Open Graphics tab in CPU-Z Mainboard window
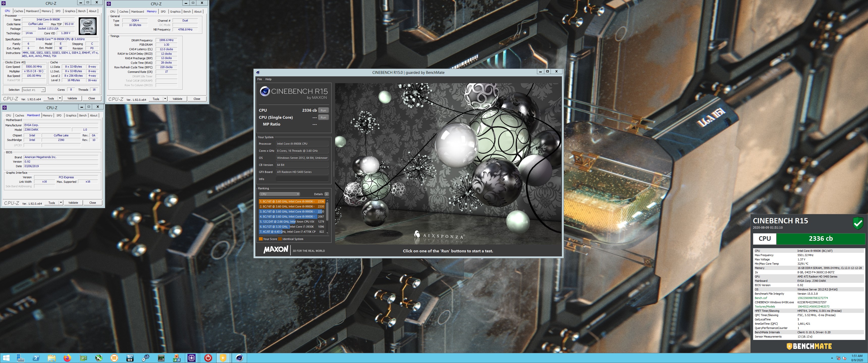This screenshot has width=868, height=363. 71,115
